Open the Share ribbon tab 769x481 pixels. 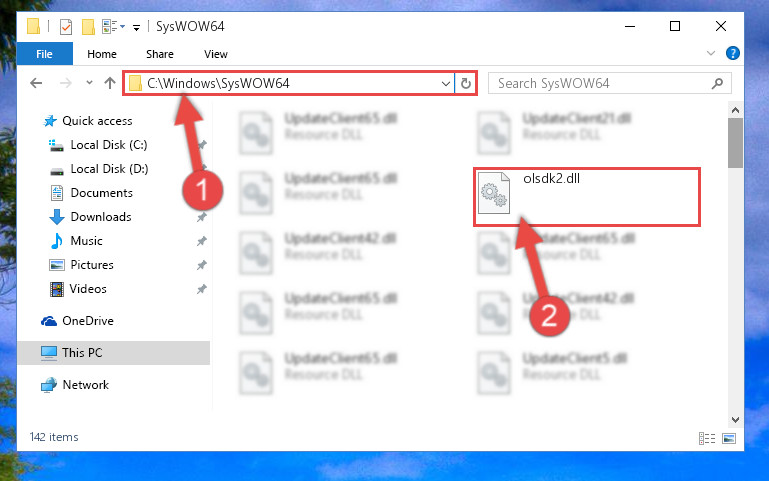click(x=160, y=54)
